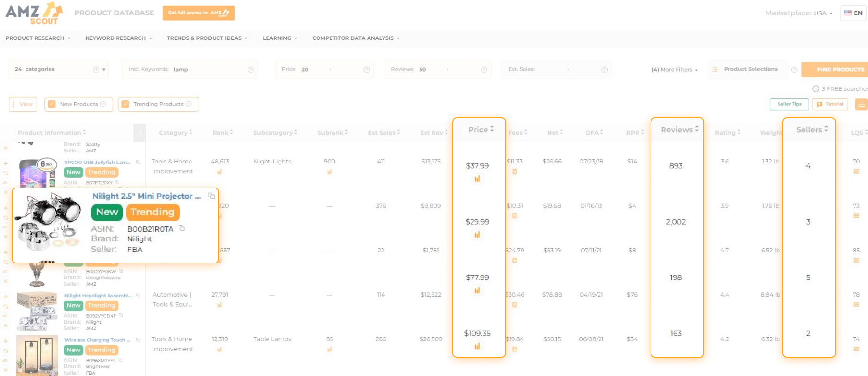The image size is (868, 376).
Task: Open Product Selections
Action: (748, 69)
